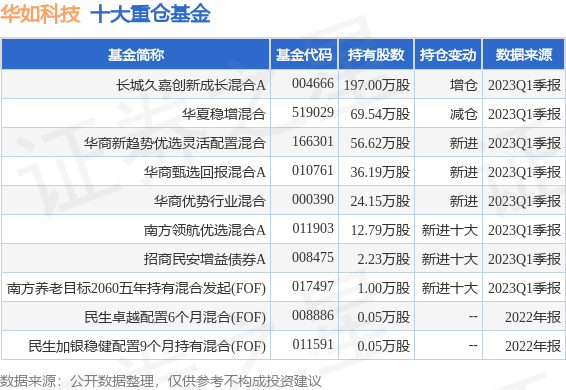
Task: Select fund name 华夏稳增混合
Action: point(223,114)
